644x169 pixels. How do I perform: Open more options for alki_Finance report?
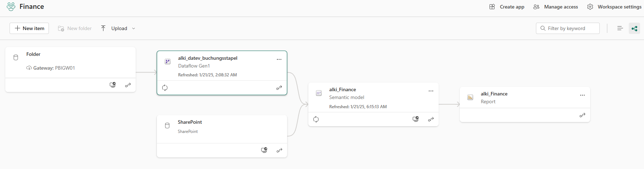pyautogui.click(x=582, y=95)
